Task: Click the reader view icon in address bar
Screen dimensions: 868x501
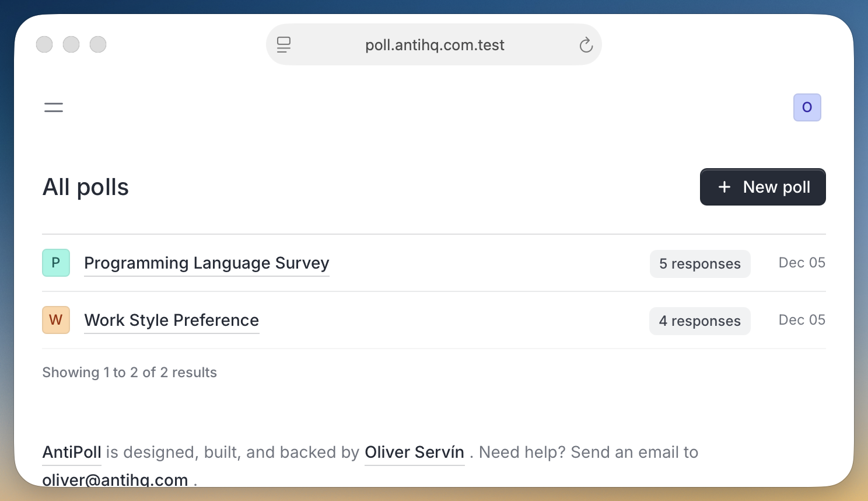Action: pyautogui.click(x=284, y=45)
